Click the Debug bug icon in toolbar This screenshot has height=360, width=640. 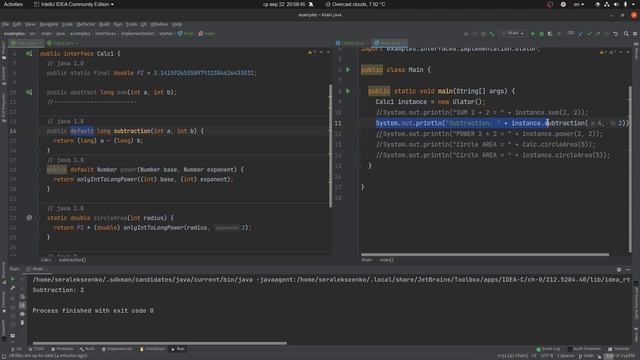542,34
